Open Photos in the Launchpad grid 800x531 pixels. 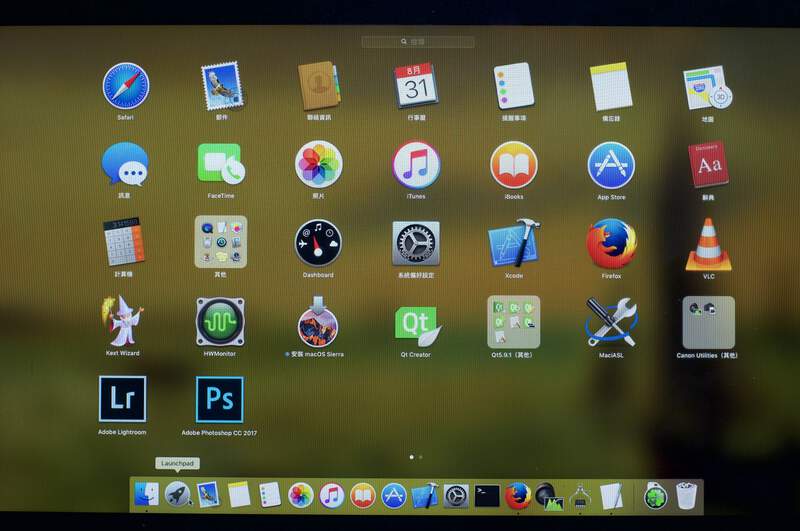319,164
